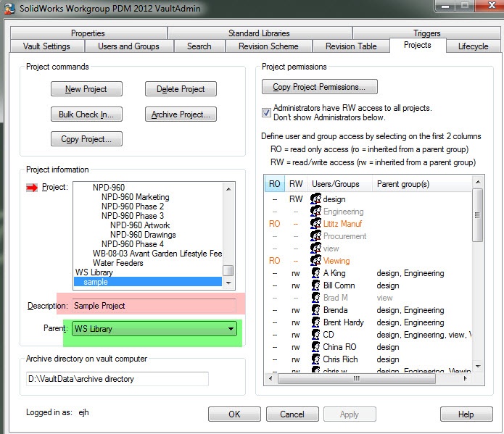Click the Engineering group icon
This screenshot has width=504, height=434.
[x=315, y=211]
